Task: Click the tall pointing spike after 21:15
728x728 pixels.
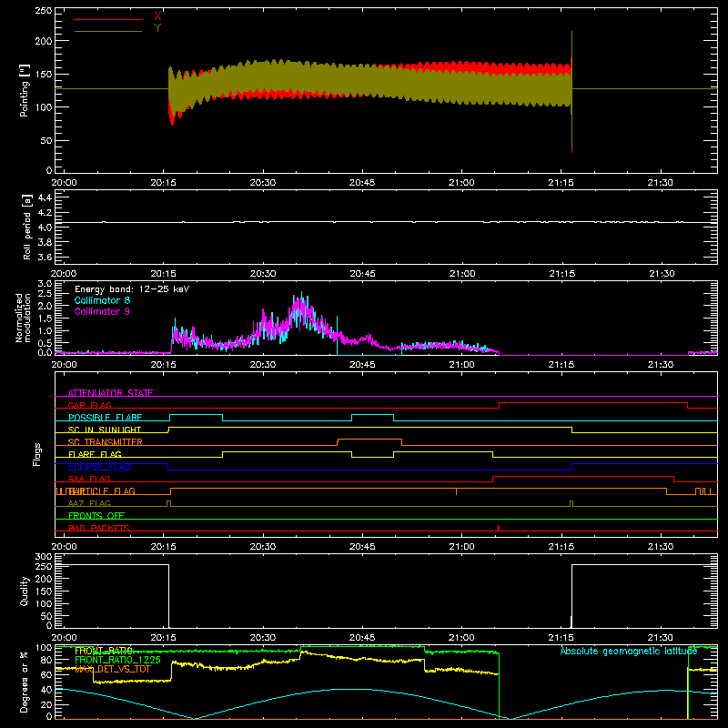Action: pos(571,92)
